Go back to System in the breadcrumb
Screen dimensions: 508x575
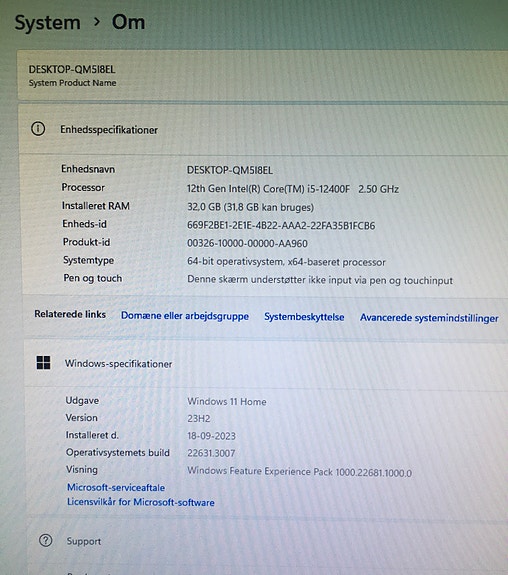pos(47,23)
